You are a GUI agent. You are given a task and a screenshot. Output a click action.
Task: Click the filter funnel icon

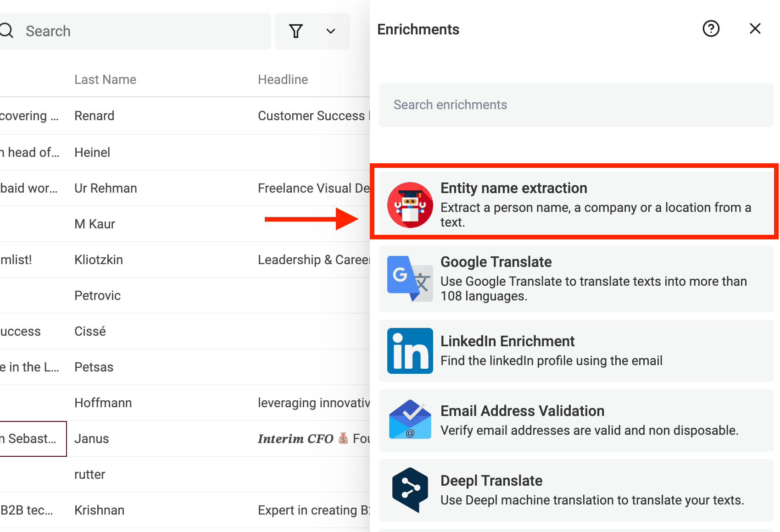point(296,31)
